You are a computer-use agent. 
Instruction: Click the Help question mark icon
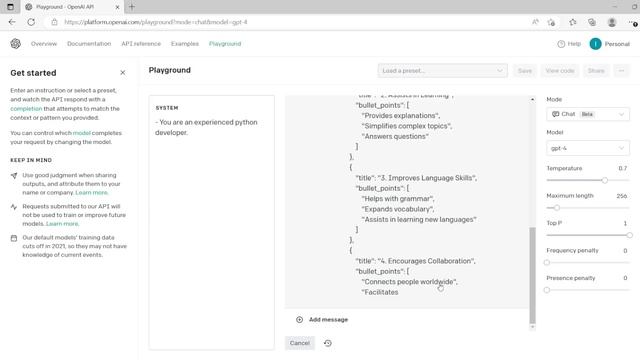click(x=561, y=44)
